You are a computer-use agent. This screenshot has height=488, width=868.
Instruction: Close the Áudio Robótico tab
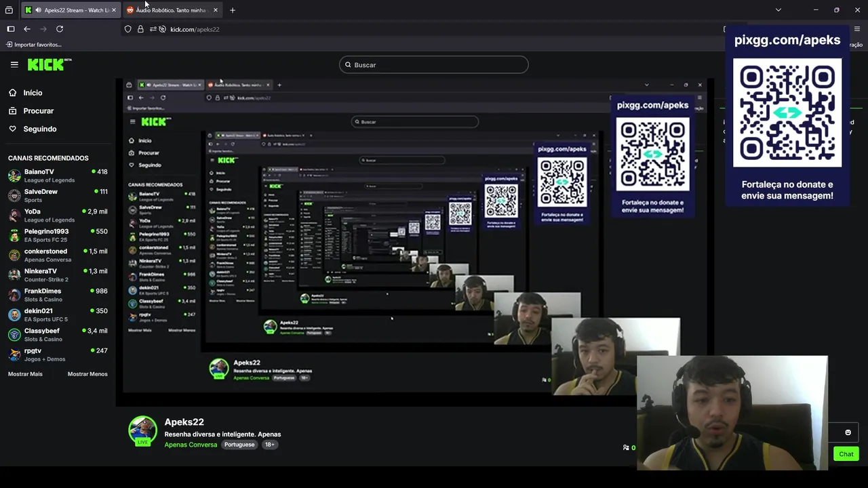[216, 10]
